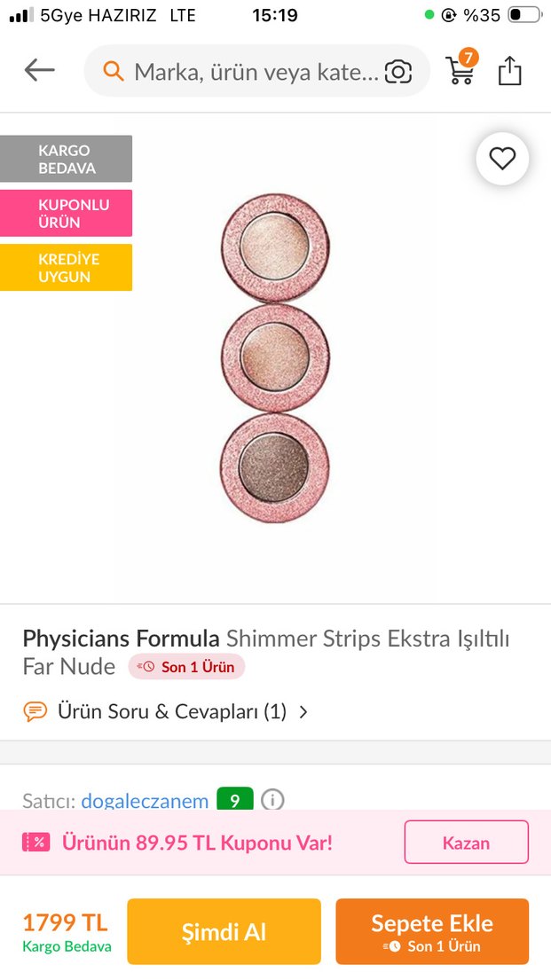Screen dimensions: 551x980
Task: Click the Kazan coupon button
Action: tap(466, 842)
